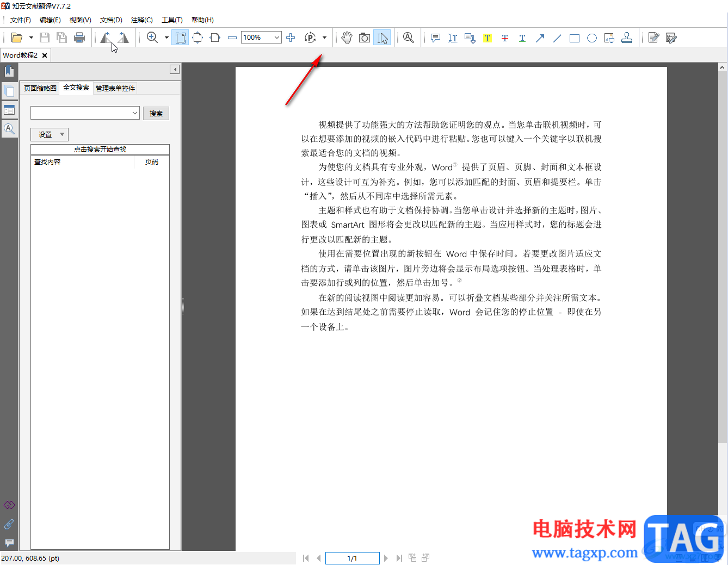Click the open file folder icon
The height and width of the screenshot is (565, 728).
(17, 38)
